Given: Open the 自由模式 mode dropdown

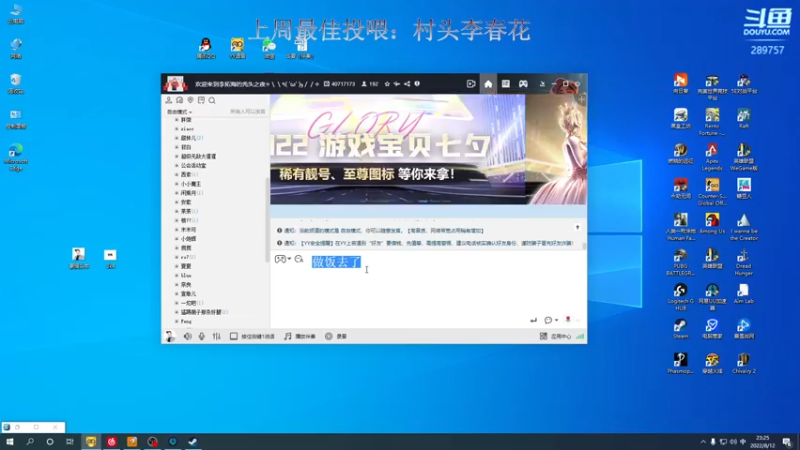Looking at the screenshot, I should (180, 112).
